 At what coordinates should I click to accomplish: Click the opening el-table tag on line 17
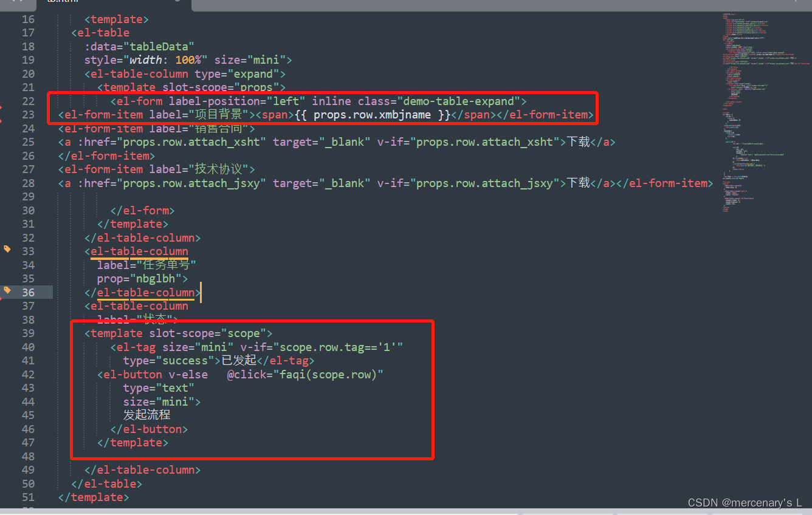point(100,33)
